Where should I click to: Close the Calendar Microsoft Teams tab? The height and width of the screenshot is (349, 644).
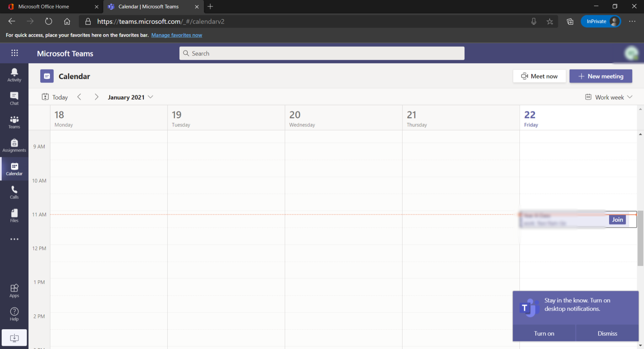197,7
